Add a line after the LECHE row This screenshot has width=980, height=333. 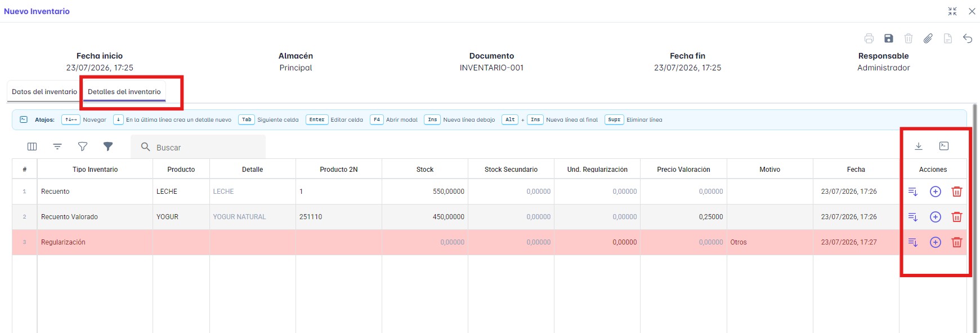[936, 192]
